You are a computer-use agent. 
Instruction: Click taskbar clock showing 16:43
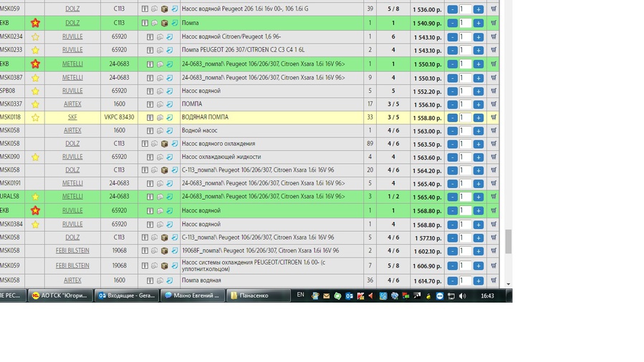point(487,296)
